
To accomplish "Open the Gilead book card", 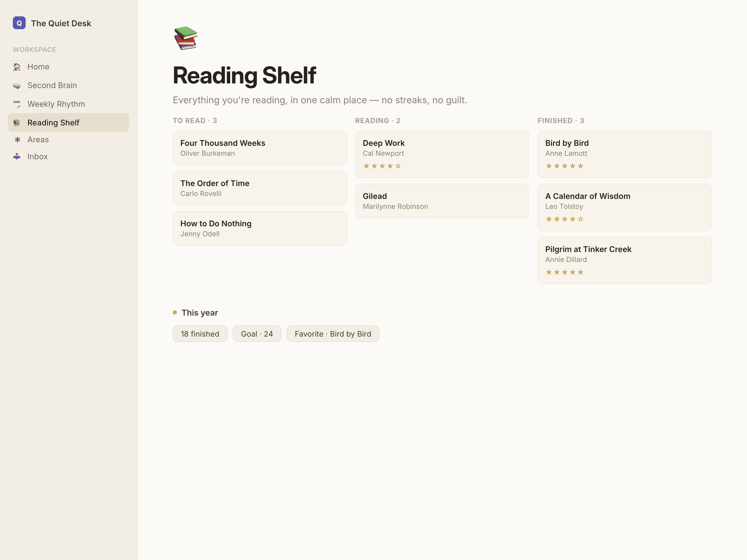I will (x=442, y=201).
